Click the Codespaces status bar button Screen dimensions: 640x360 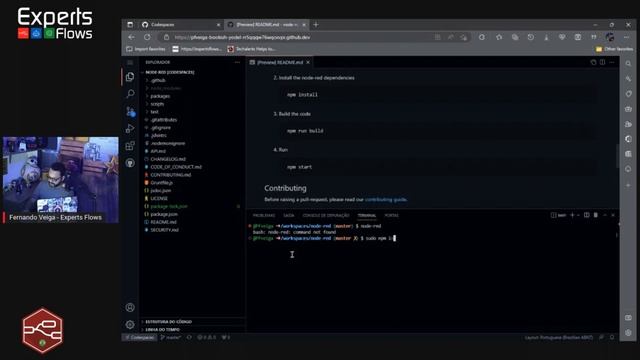(x=140, y=338)
